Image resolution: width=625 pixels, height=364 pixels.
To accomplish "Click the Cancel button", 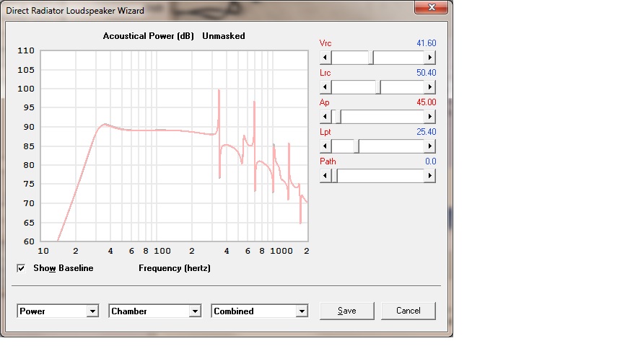I will 408,311.
